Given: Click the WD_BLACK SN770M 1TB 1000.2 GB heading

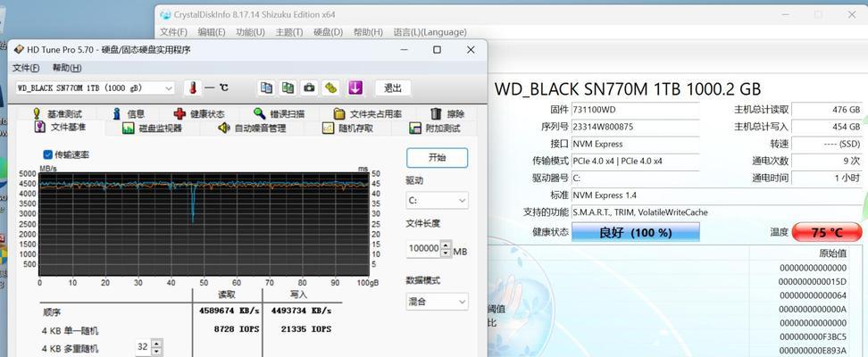Looking at the screenshot, I should pyautogui.click(x=628, y=88).
